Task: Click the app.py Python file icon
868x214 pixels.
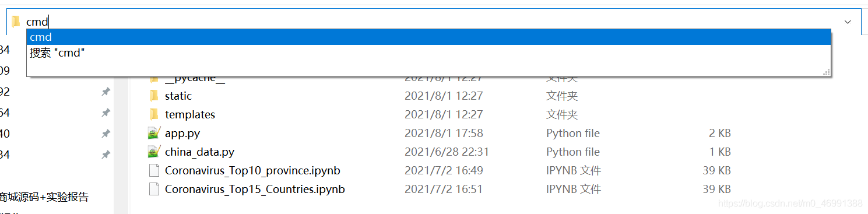Action: click(154, 133)
